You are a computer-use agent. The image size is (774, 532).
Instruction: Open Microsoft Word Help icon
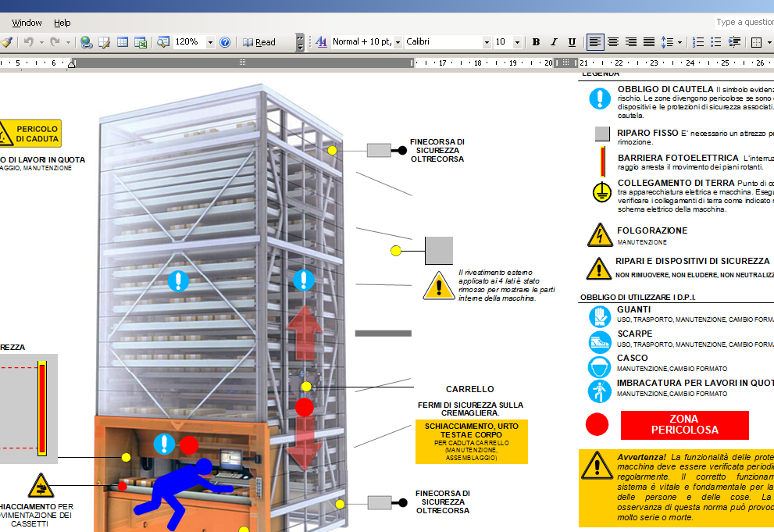tap(225, 42)
